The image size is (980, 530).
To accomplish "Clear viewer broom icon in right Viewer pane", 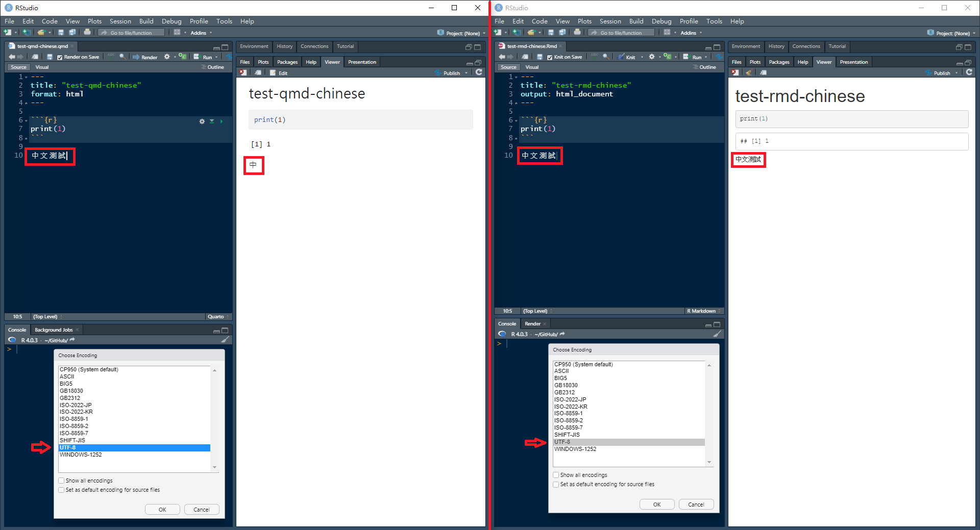I will pyautogui.click(x=749, y=72).
